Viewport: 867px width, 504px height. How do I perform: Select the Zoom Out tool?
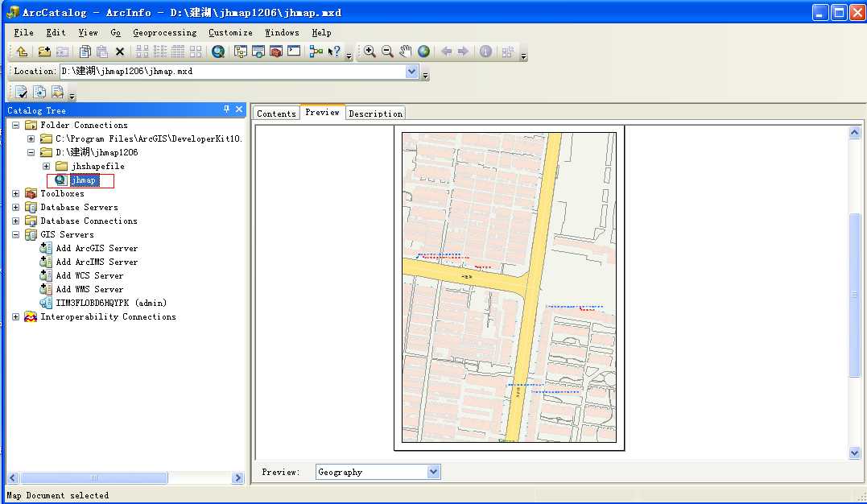point(387,52)
